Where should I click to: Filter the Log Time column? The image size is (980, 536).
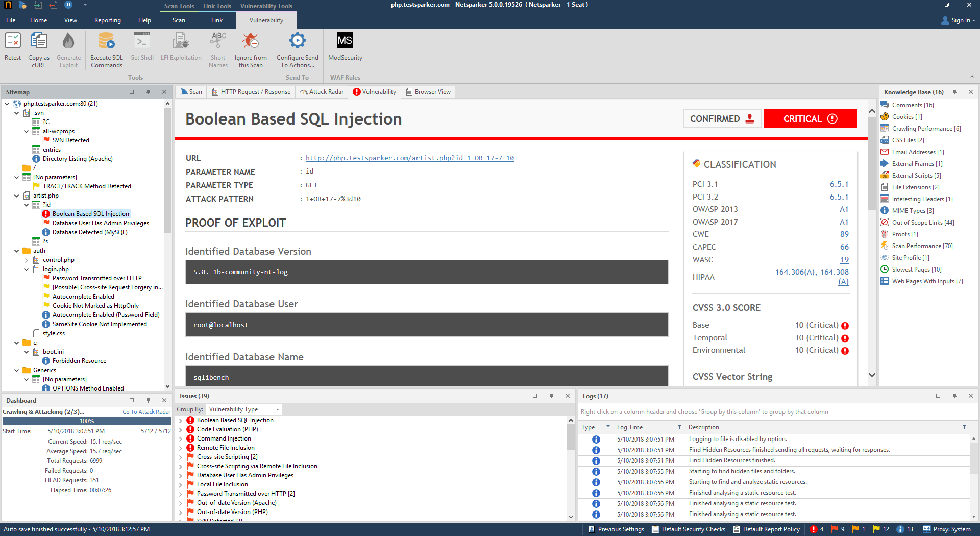click(x=679, y=427)
